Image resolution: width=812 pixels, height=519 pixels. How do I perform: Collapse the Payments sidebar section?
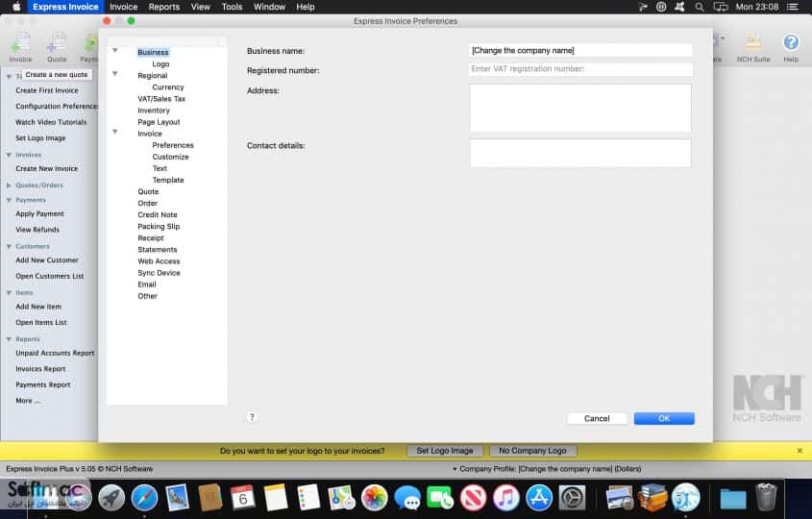click(x=9, y=200)
